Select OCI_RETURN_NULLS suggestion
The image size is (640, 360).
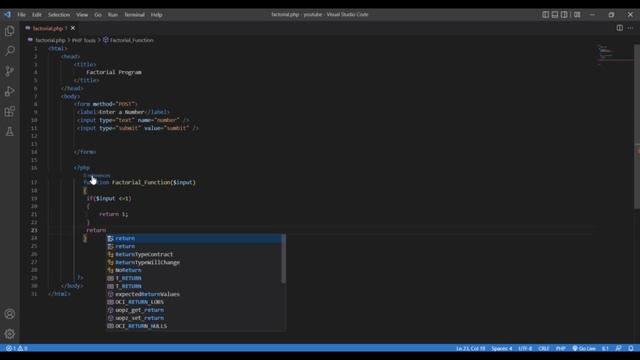(x=194, y=326)
